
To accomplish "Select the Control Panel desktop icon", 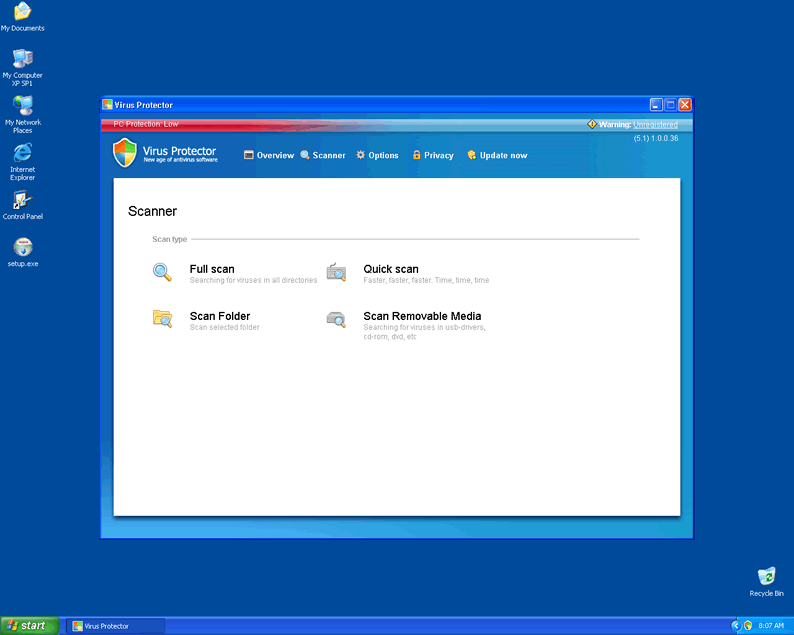I will click(22, 200).
